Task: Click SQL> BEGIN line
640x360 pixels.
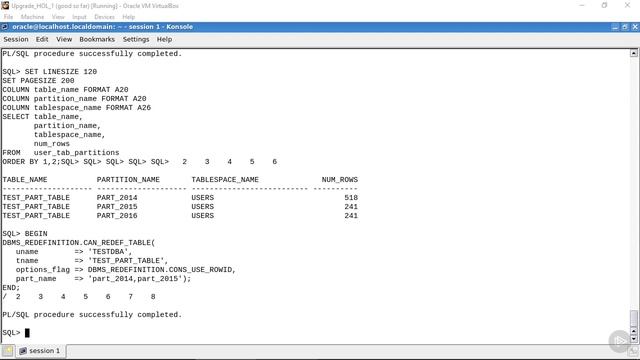Action: click(x=25, y=233)
